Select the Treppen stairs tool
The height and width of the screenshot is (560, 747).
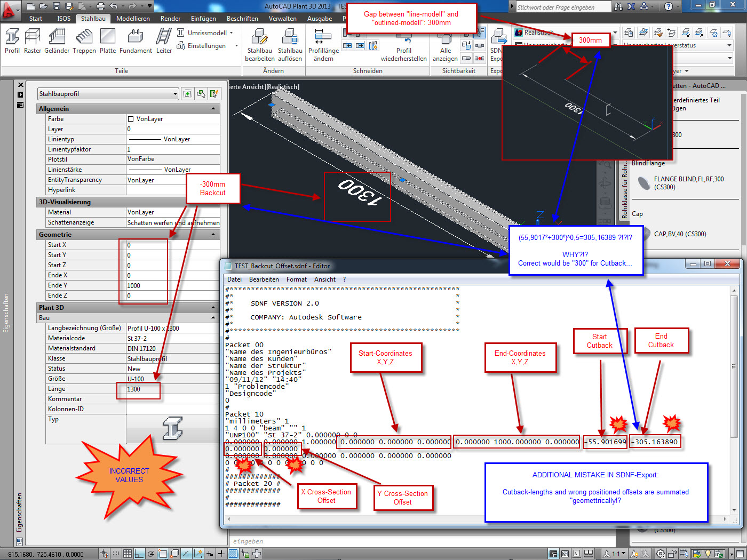click(x=84, y=42)
